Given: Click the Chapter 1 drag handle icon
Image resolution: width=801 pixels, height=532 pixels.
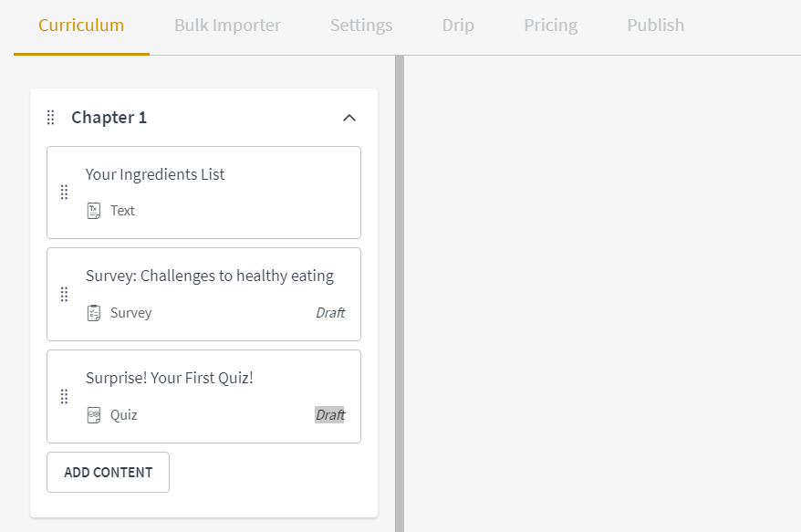Looking at the screenshot, I should click(x=50, y=118).
